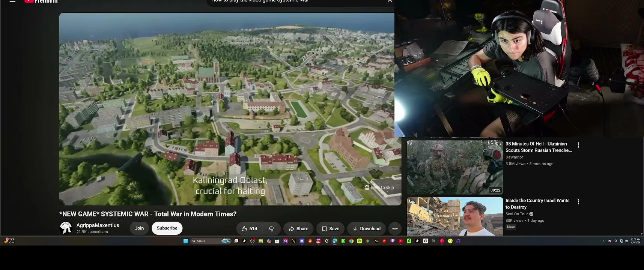Share the Systemic War video
Screen dimensions: 644x270
[298, 228]
